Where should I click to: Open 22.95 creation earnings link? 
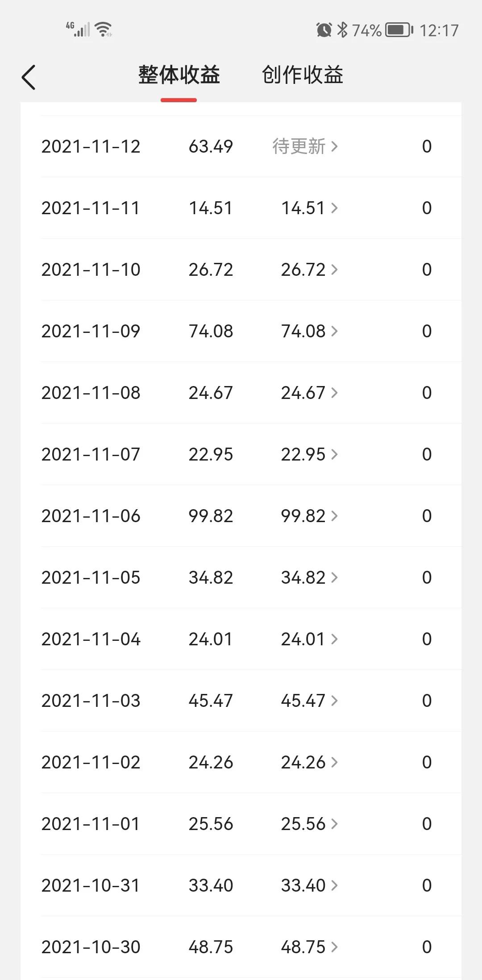coord(309,454)
